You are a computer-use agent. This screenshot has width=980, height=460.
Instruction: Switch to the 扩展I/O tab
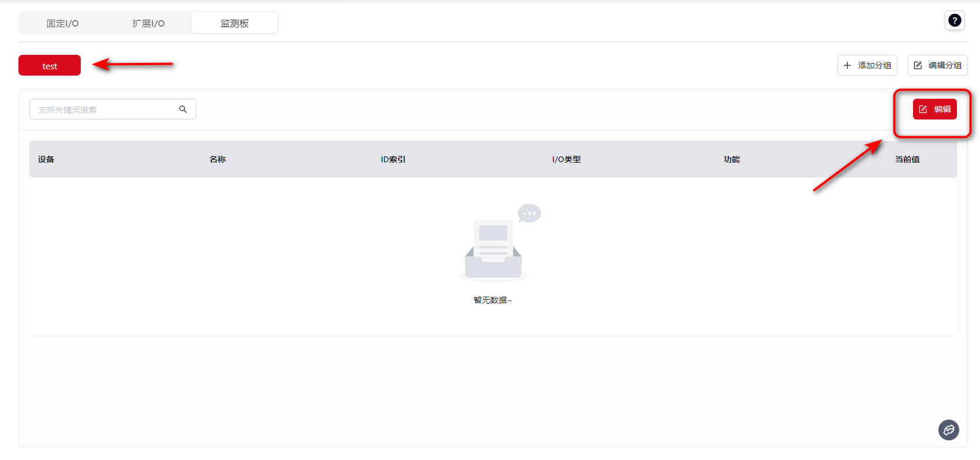tap(148, 23)
